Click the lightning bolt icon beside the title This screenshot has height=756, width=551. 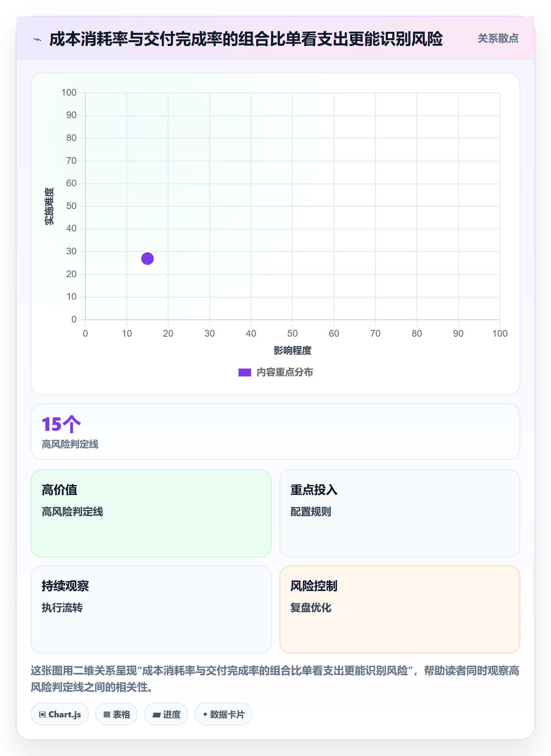(x=37, y=39)
